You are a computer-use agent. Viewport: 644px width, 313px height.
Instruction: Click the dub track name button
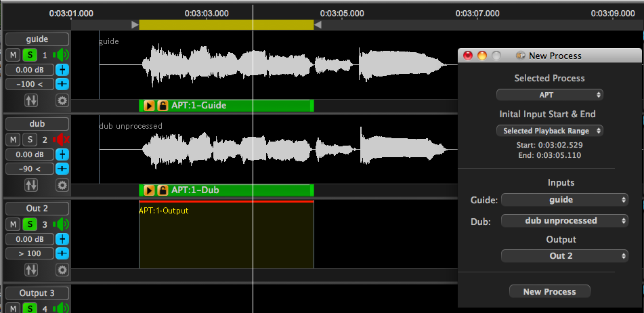(x=37, y=124)
